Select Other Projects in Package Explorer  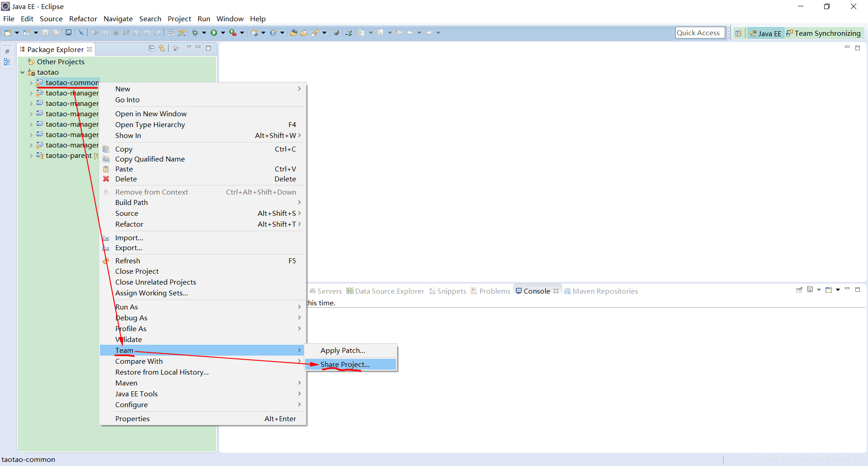[x=61, y=62]
